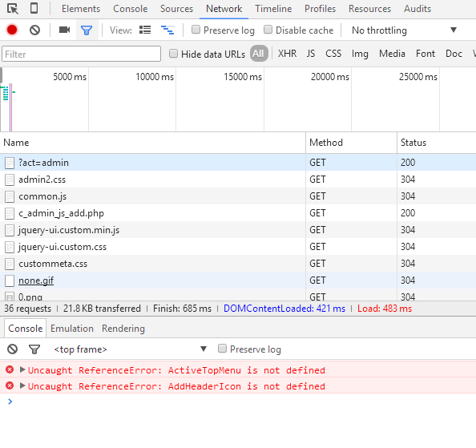Select the XHR filter button
This screenshot has height=448, width=476.
(x=287, y=54)
